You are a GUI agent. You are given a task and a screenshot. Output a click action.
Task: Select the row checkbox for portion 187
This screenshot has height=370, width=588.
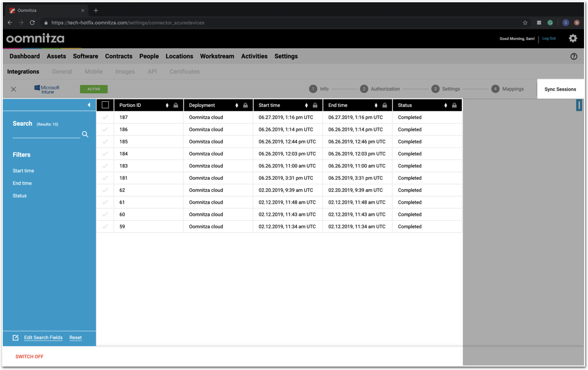tap(105, 117)
